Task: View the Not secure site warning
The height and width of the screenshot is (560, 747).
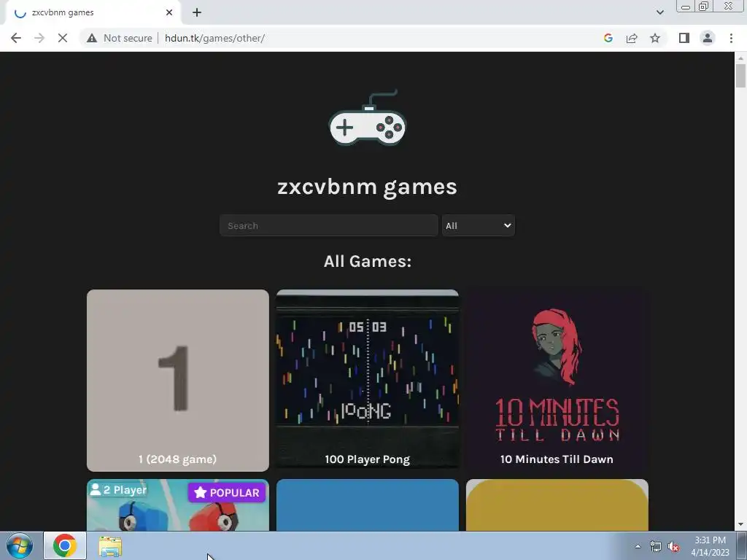Action: pos(120,38)
